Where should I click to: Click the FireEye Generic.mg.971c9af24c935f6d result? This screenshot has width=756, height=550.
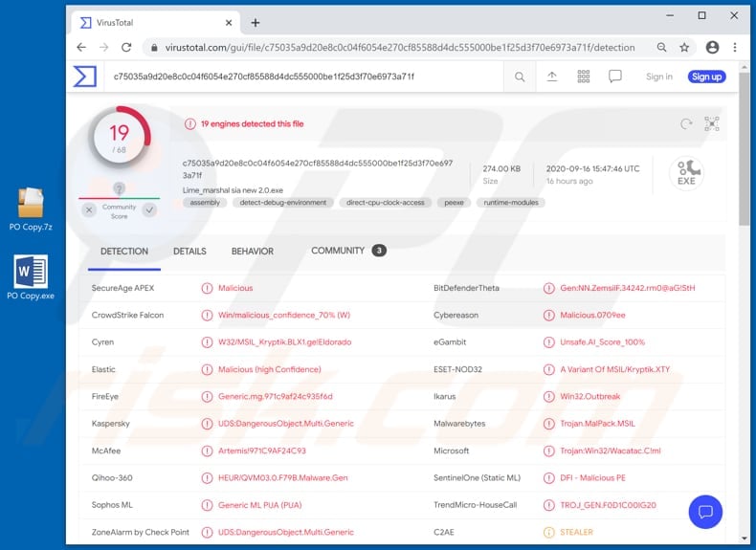point(276,397)
